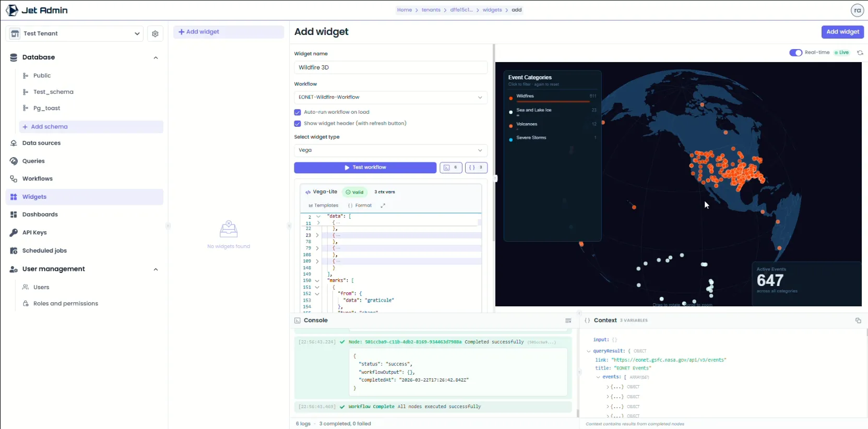Filter globe by Wildfires category
The image size is (868, 429).
553,97
